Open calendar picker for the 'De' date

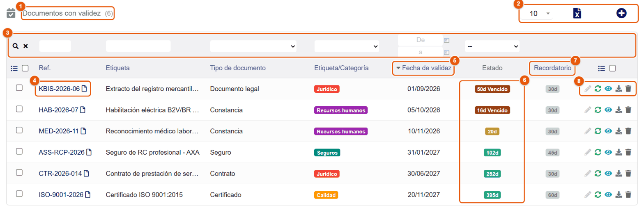(x=446, y=40)
